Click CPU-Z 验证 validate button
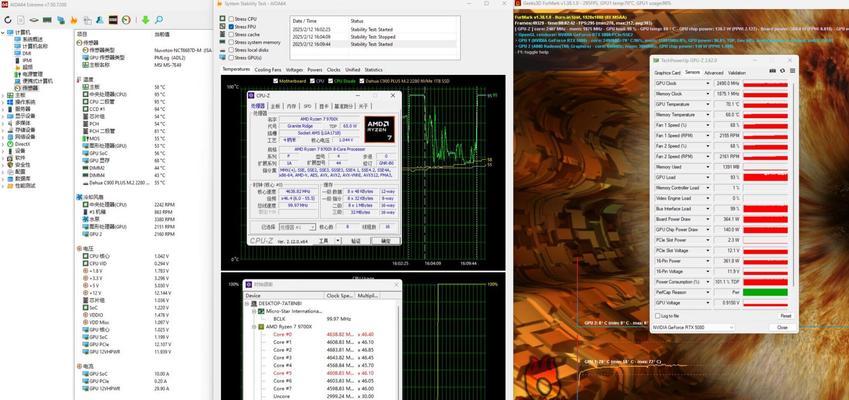 point(356,241)
